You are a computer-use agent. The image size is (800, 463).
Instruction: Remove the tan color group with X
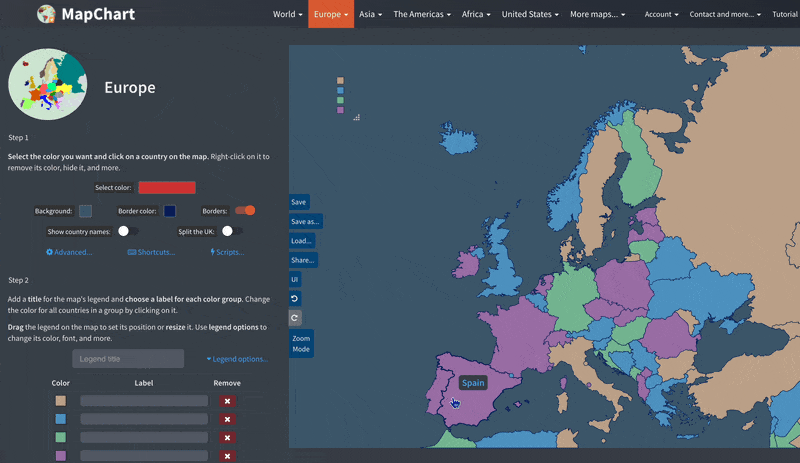pyautogui.click(x=228, y=401)
